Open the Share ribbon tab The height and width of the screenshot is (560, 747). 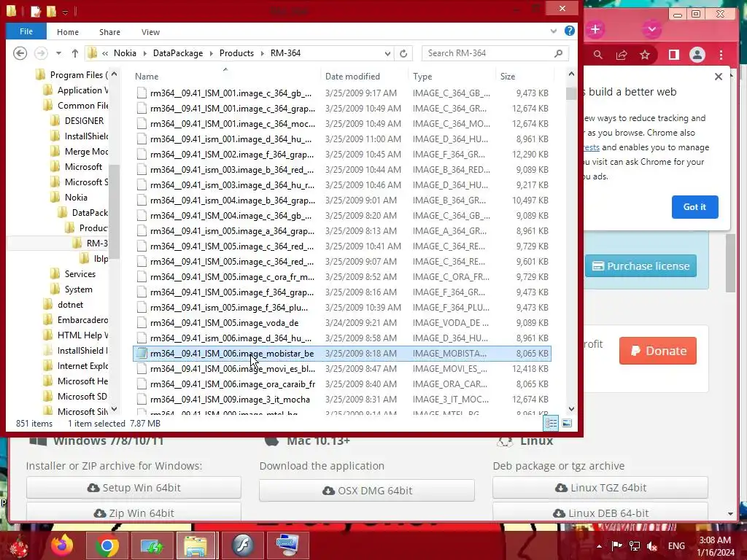109,32
